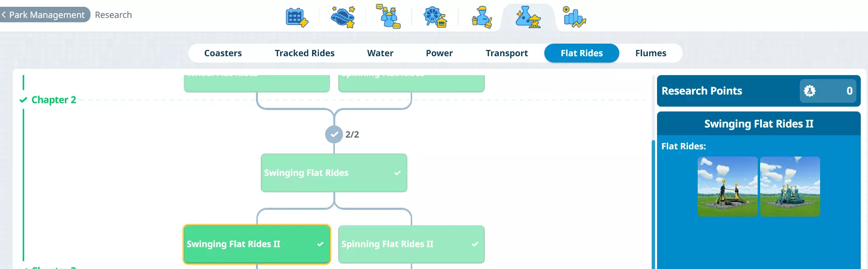
Task: Click the Chapter 2 checkmark label
Action: 48,100
